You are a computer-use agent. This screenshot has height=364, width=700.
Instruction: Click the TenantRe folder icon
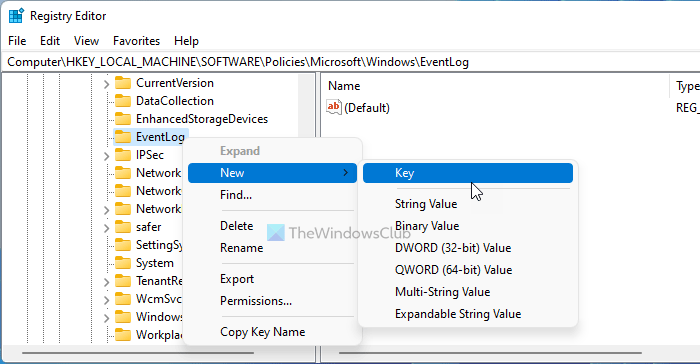point(123,281)
